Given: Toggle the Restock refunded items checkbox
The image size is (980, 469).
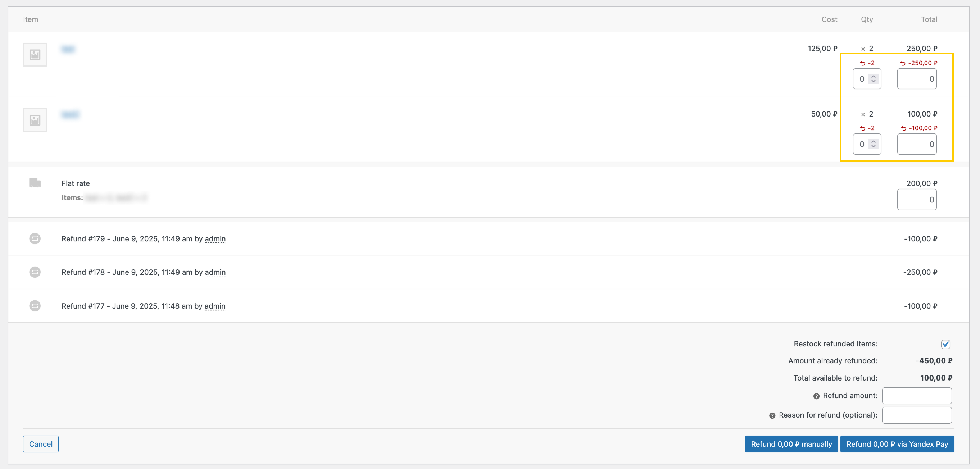Looking at the screenshot, I should coord(945,344).
